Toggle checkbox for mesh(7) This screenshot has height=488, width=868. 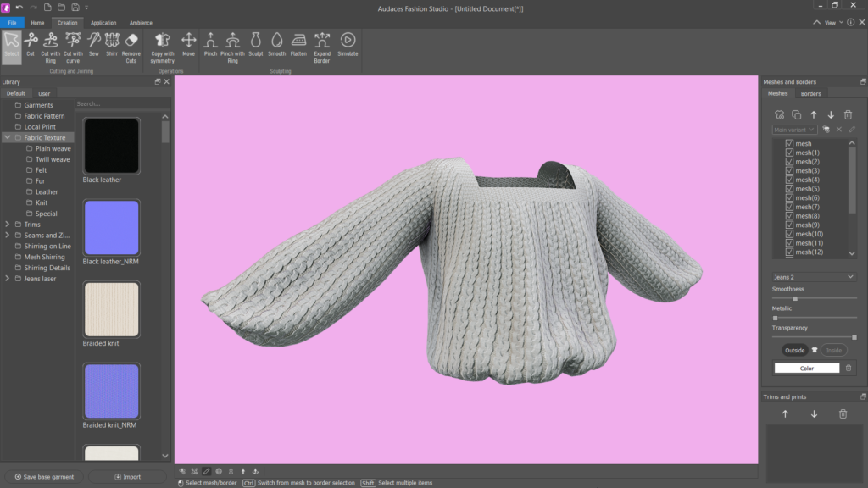pyautogui.click(x=789, y=207)
